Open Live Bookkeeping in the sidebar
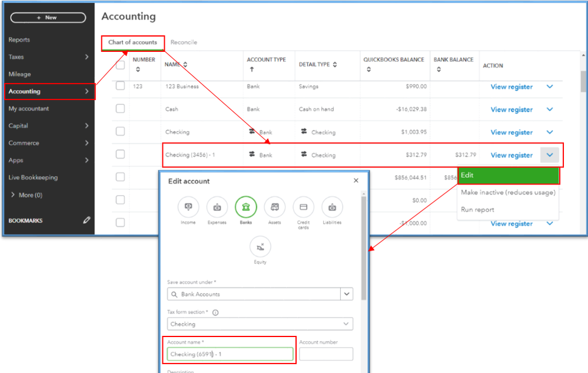 coord(33,177)
